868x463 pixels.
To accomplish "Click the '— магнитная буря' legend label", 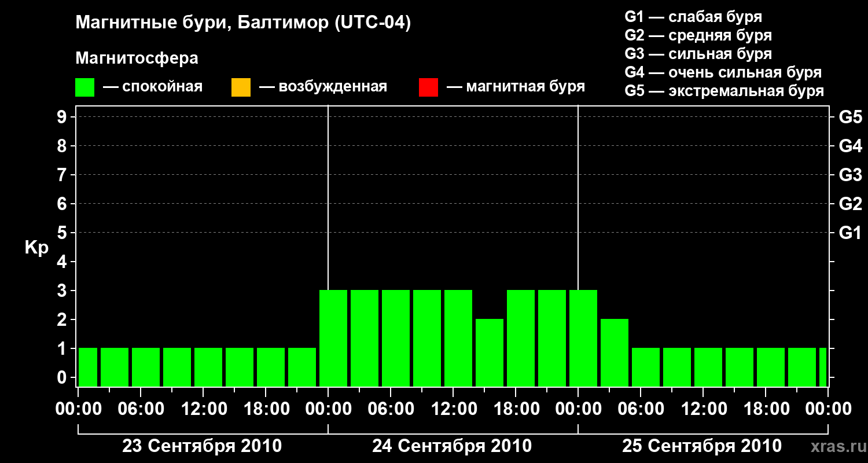I will click(x=516, y=87).
